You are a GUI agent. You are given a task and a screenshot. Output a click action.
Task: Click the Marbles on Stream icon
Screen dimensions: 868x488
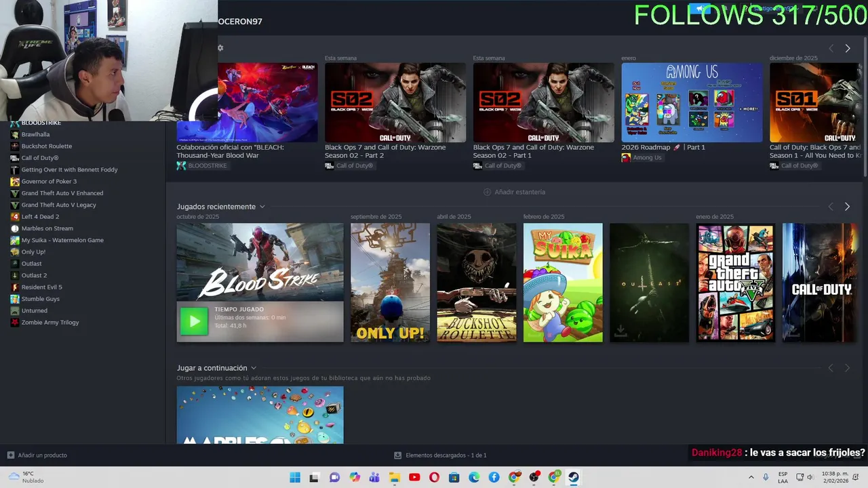point(14,228)
